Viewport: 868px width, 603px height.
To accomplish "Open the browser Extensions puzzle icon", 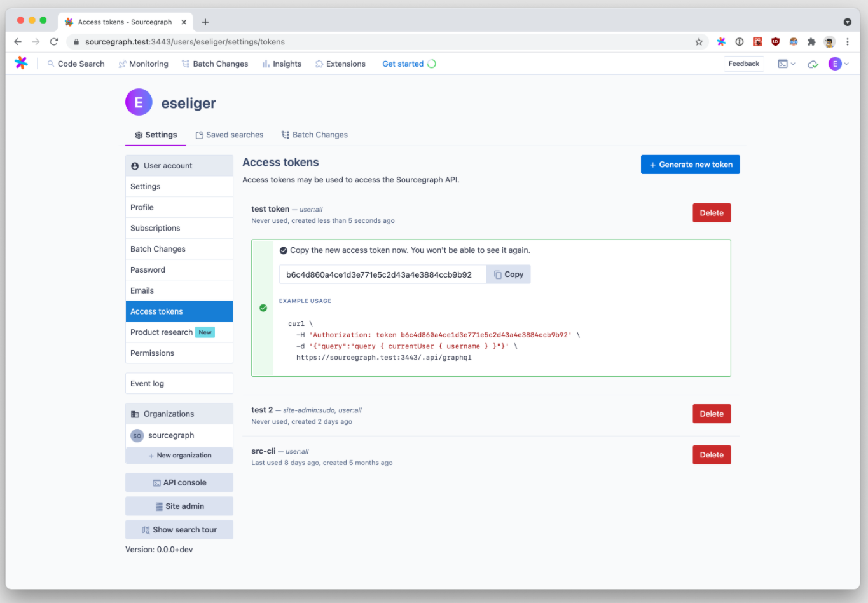I will [x=811, y=42].
